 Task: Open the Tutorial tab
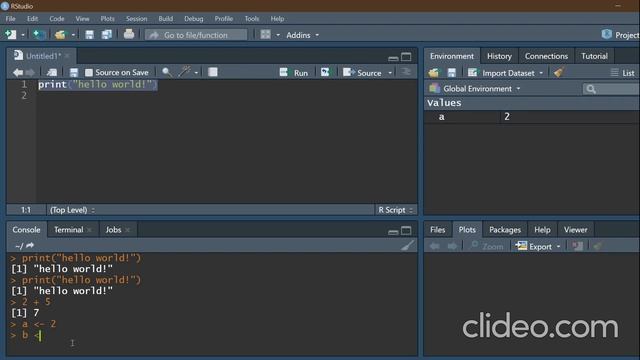[x=594, y=56]
